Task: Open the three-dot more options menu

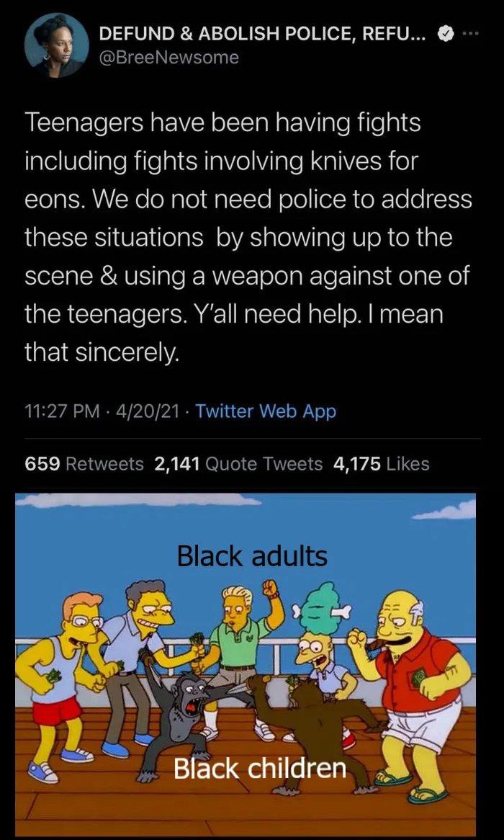Action: coord(469,33)
